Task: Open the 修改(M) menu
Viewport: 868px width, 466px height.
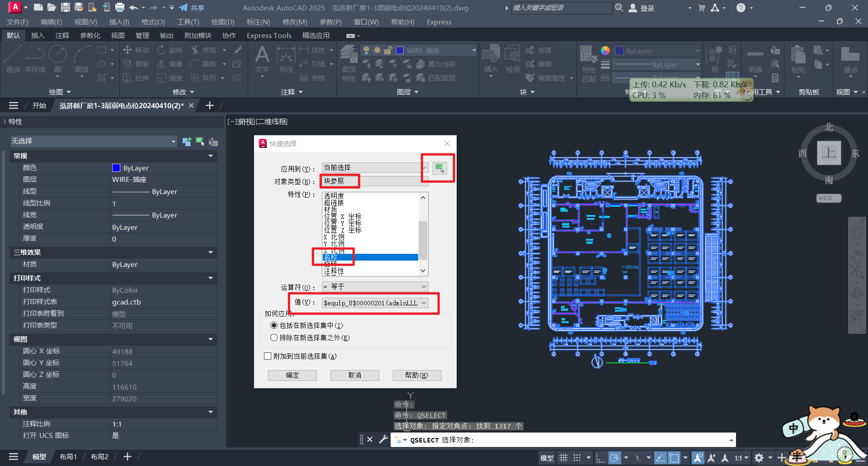Action: click(x=295, y=22)
